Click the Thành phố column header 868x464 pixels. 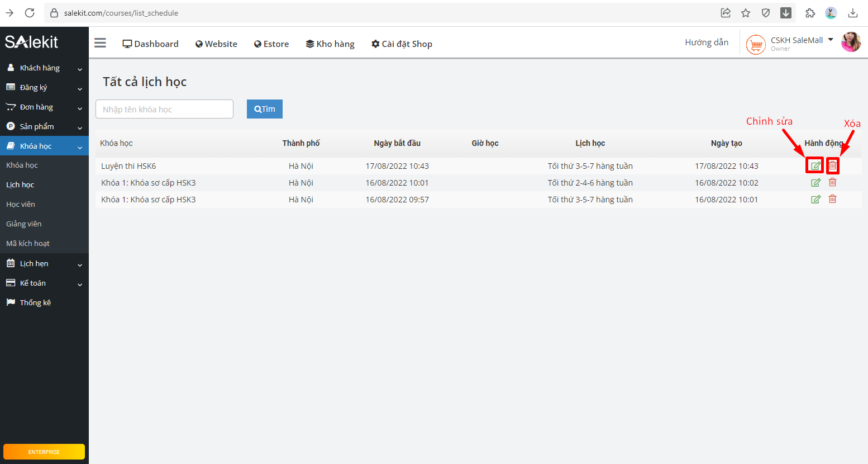pyautogui.click(x=301, y=143)
